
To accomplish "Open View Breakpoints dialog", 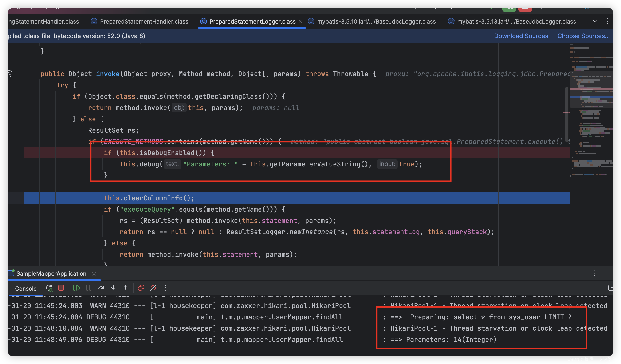I will point(141,288).
